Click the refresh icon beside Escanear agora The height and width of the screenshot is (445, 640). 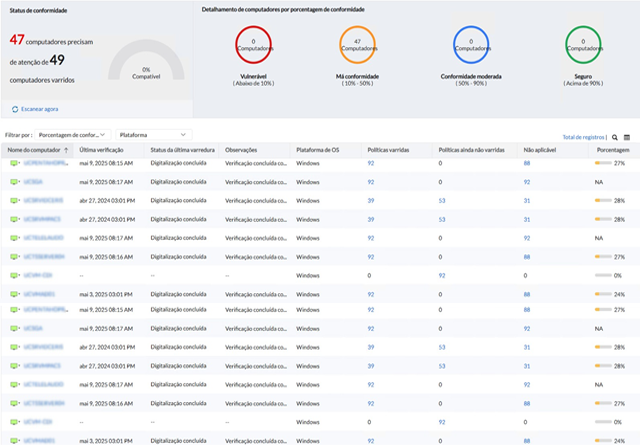[x=14, y=108]
